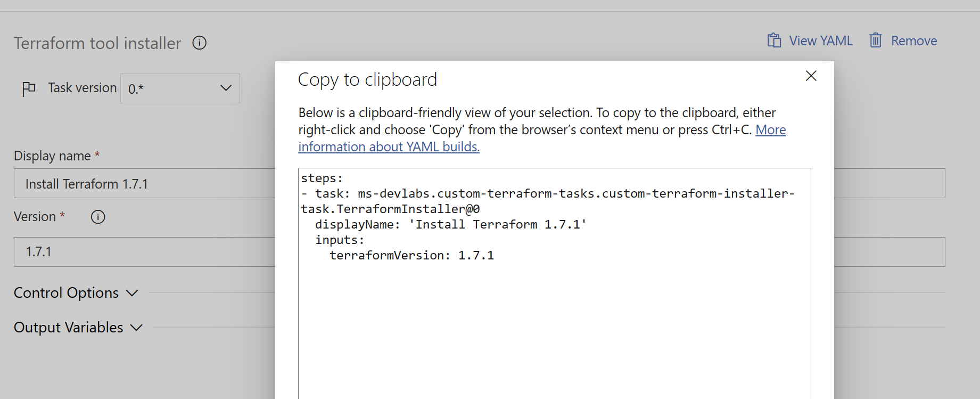Viewport: 980px width, 399px height.
Task: Click the Copy to clipboard heading
Action: coord(367,80)
